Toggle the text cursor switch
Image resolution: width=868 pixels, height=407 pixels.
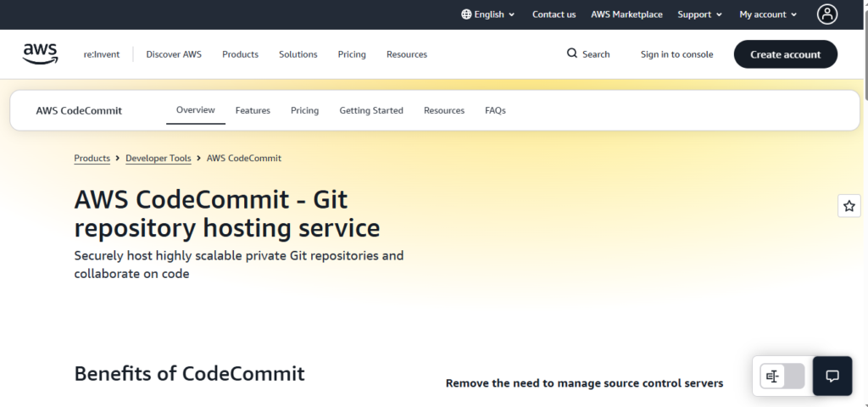pos(782,376)
